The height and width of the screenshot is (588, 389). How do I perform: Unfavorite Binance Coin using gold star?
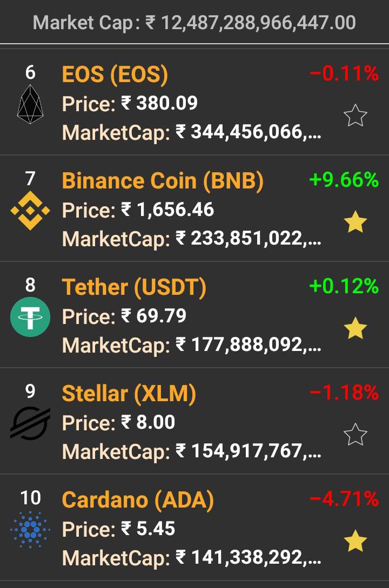[x=356, y=222]
